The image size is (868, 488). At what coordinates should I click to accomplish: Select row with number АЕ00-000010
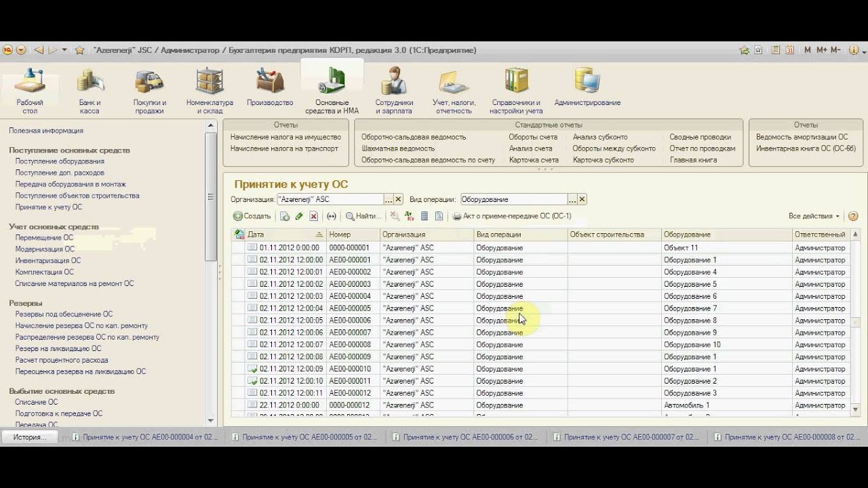540,369
